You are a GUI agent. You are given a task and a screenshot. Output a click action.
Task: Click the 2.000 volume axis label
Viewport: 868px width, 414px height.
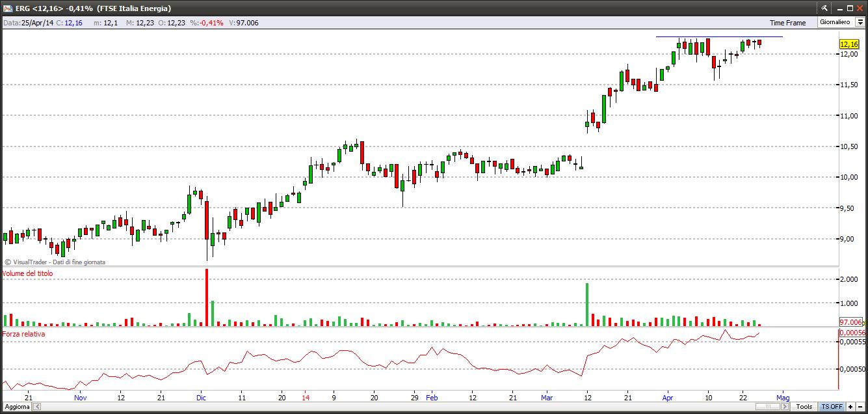tap(848, 280)
